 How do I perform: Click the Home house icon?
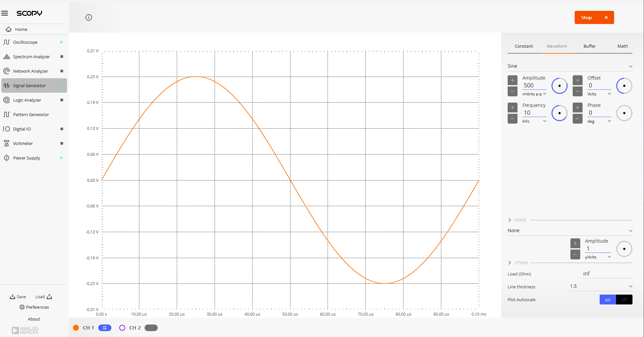pyautogui.click(x=9, y=29)
